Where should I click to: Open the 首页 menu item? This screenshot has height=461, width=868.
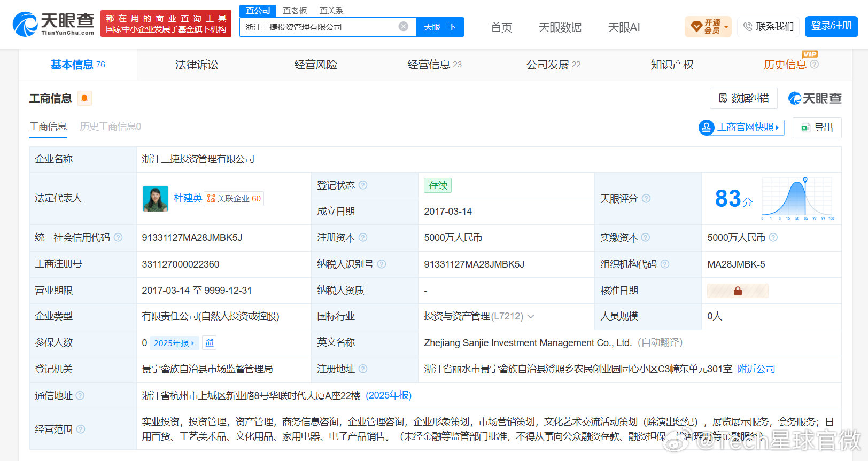(x=501, y=27)
